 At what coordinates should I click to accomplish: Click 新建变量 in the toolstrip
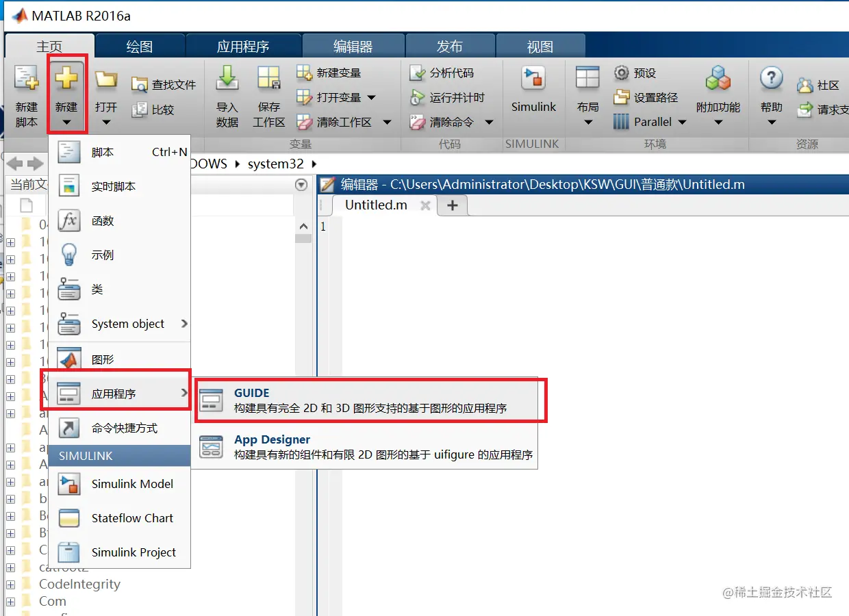(x=329, y=73)
